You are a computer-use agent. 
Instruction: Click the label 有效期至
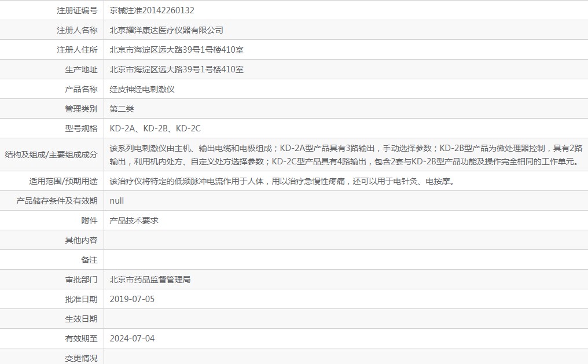(x=81, y=339)
